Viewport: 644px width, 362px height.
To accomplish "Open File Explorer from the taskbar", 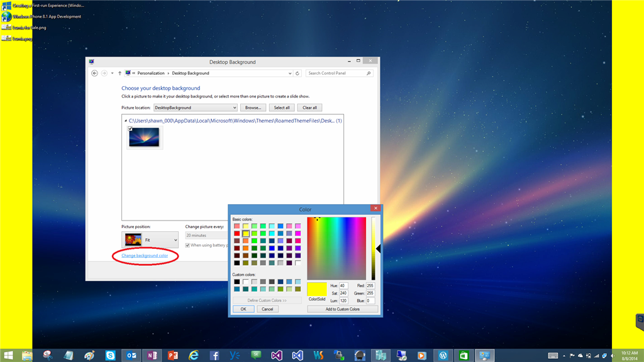I will [x=27, y=356].
